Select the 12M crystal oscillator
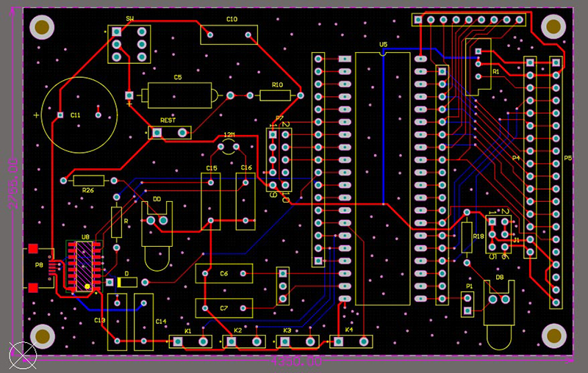Image resolution: width=588 pixels, height=373 pixels. tap(229, 148)
